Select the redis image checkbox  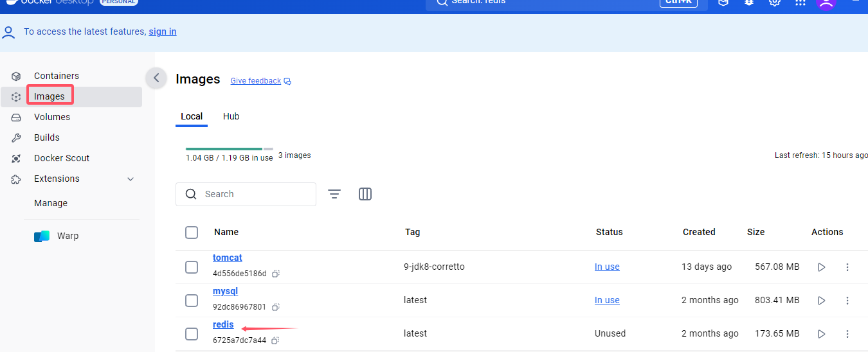pyautogui.click(x=192, y=333)
